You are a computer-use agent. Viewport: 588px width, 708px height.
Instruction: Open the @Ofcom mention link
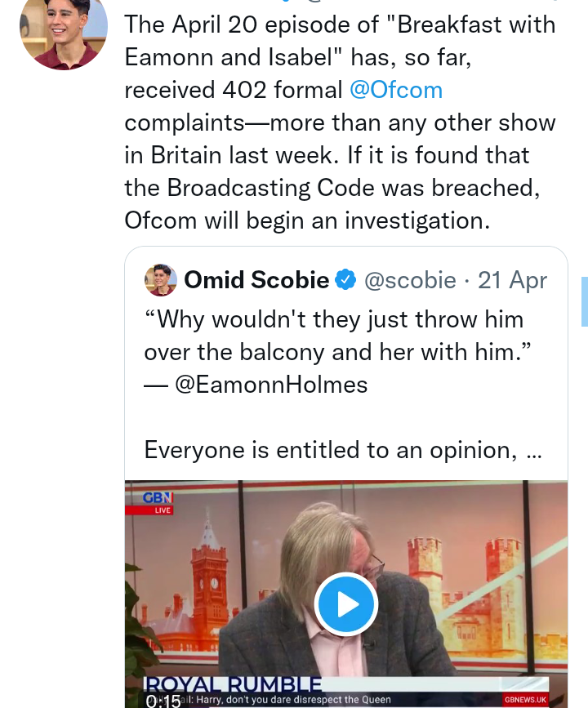click(x=396, y=90)
